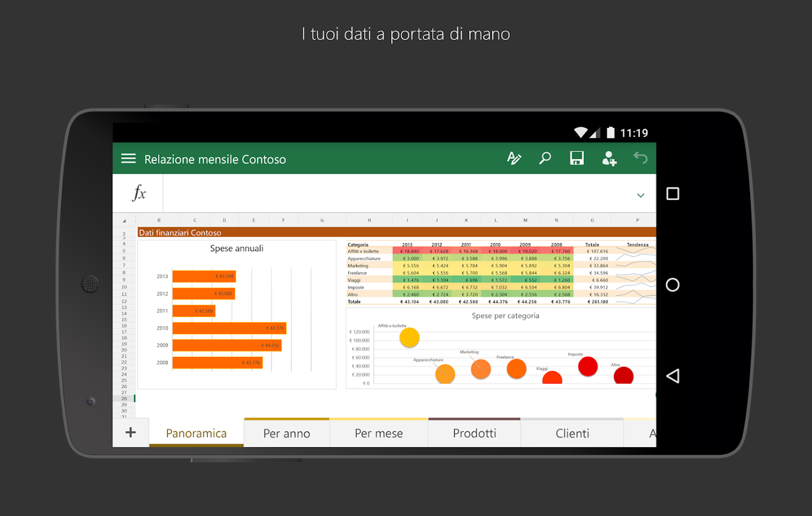The height and width of the screenshot is (516, 812).
Task: Select the 'Freelance' row label cell
Action: coord(358,273)
